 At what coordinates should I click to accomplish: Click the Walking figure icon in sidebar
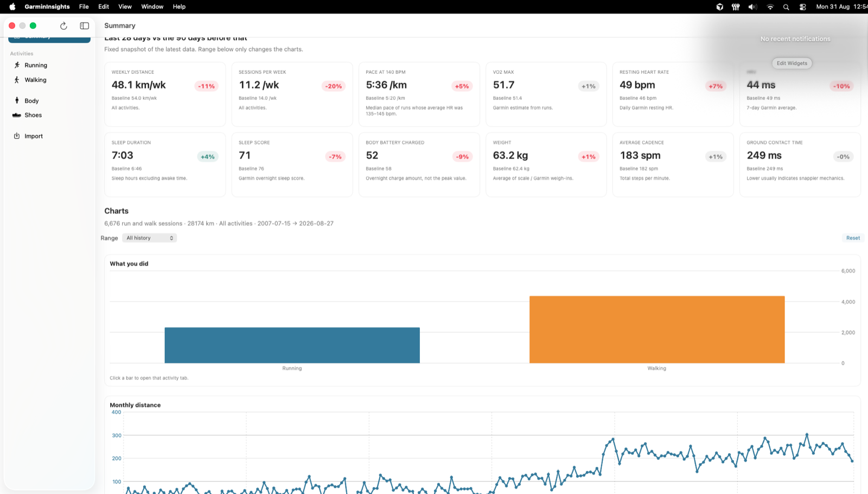coord(17,80)
